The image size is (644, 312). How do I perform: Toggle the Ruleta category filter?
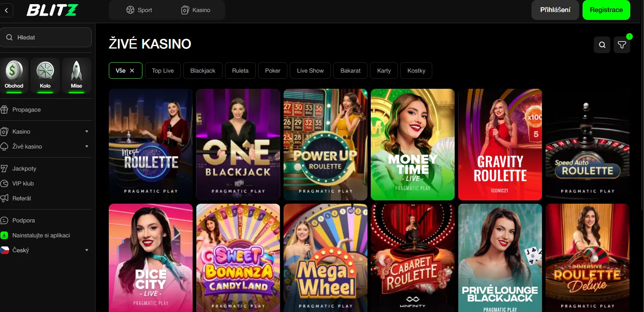click(x=240, y=71)
